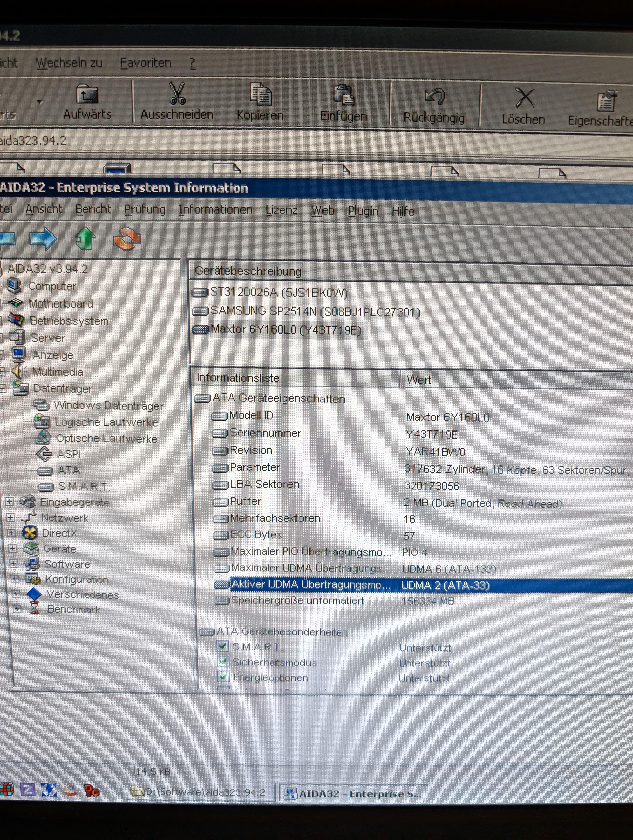The image size is (633, 840).
Task: Open the Bericht menu
Action: 93,209
